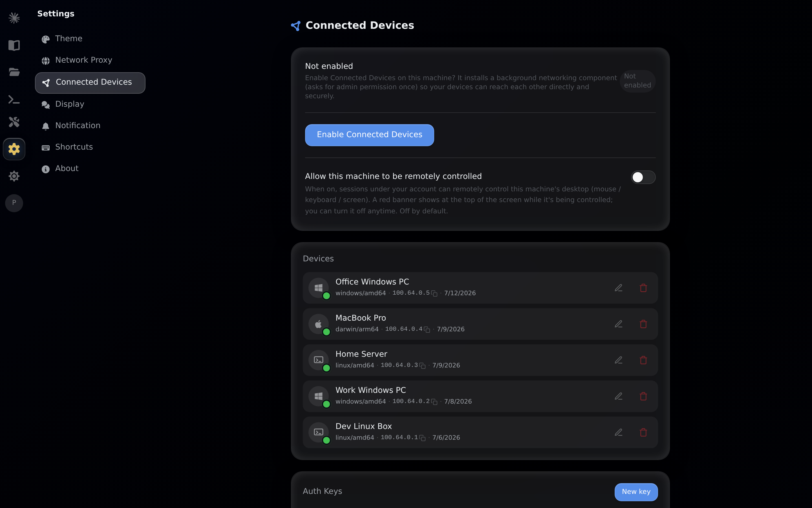Open the folder icon in left rail

14,72
